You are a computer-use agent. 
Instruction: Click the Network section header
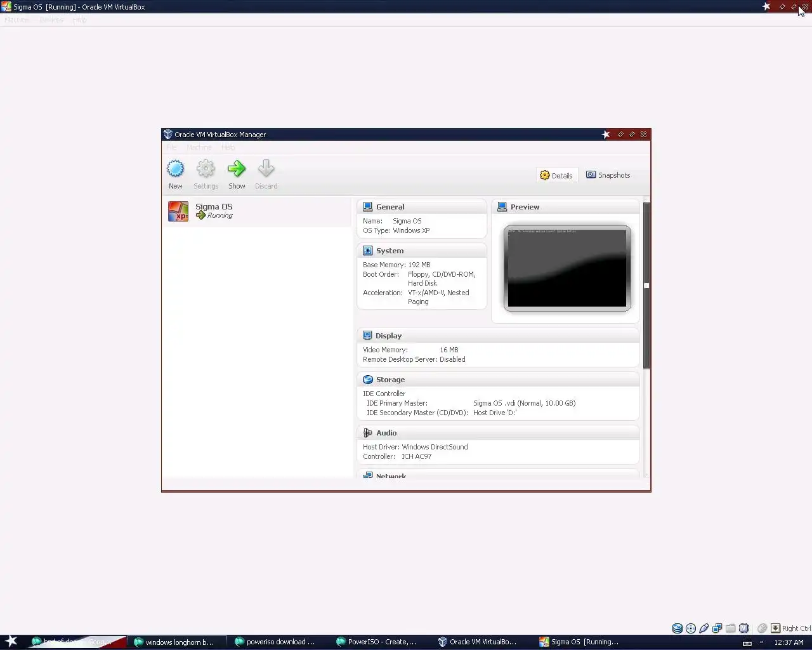pos(498,475)
